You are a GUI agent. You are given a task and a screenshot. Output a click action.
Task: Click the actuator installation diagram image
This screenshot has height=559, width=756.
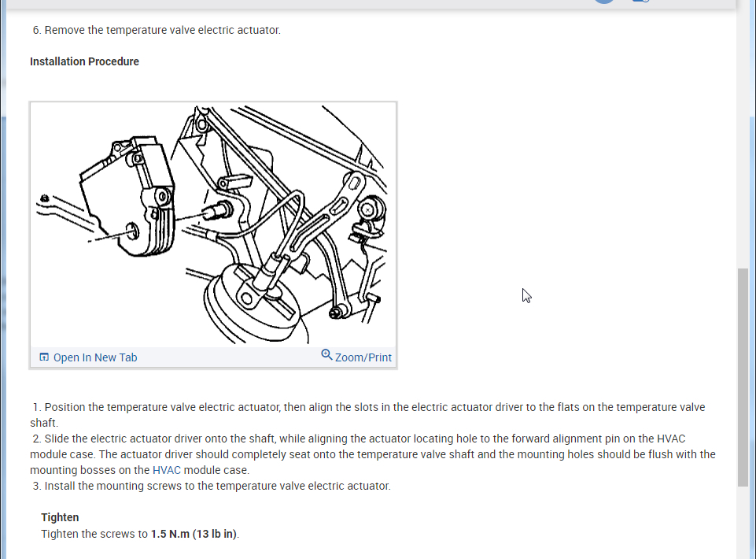[213, 224]
